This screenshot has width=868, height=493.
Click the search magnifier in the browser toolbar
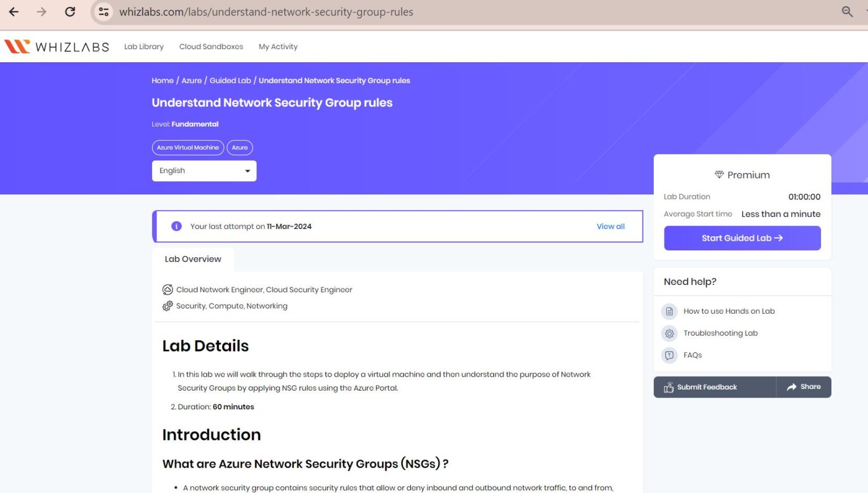[847, 11]
